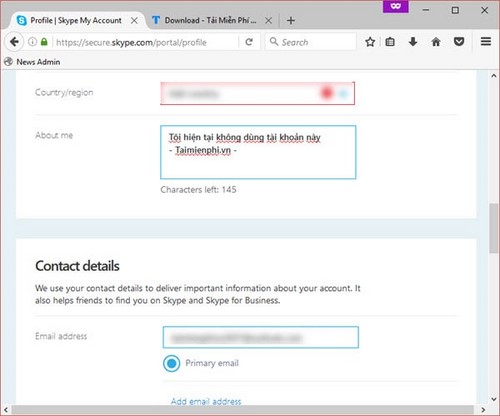Screen dimensions: 500x416
Task: Select the Primary email radio button
Action: coord(172,363)
